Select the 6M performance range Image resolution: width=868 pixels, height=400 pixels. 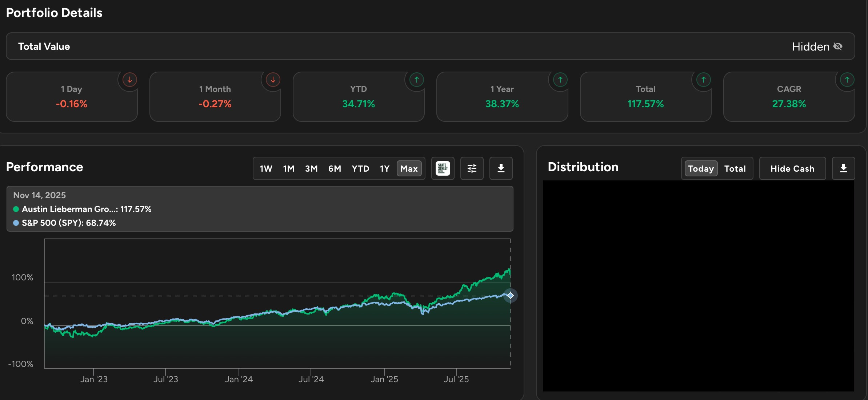coord(335,168)
